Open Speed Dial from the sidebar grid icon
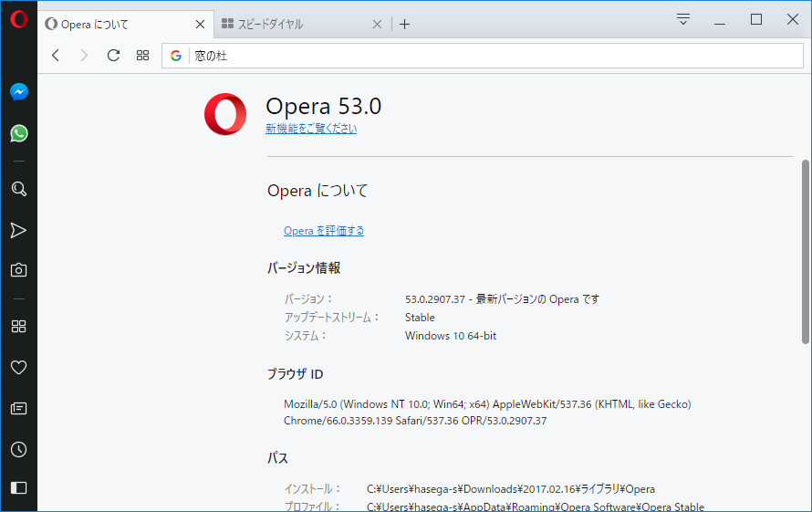Screen dimensions: 812x512 pyautogui.click(x=18, y=326)
